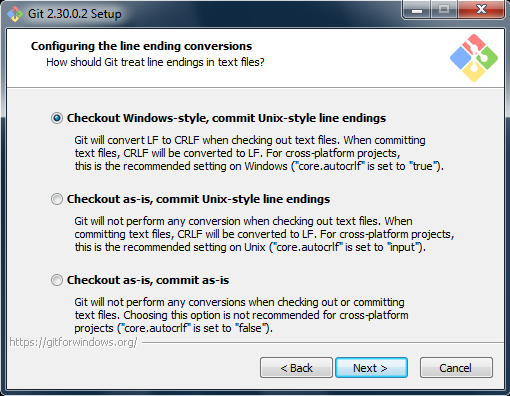Click description mentioning core.autocrlf set to false
Screen dimensions: 510x396
click(241, 315)
